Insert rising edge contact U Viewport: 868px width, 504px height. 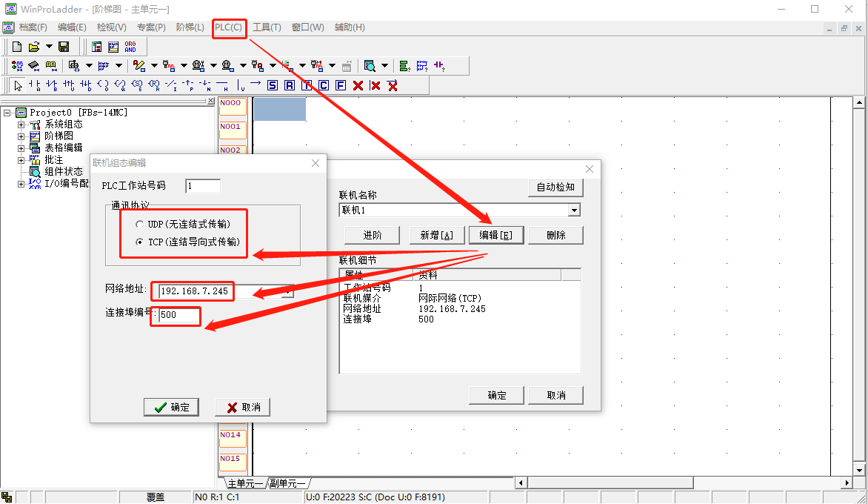pyautogui.click(x=69, y=85)
